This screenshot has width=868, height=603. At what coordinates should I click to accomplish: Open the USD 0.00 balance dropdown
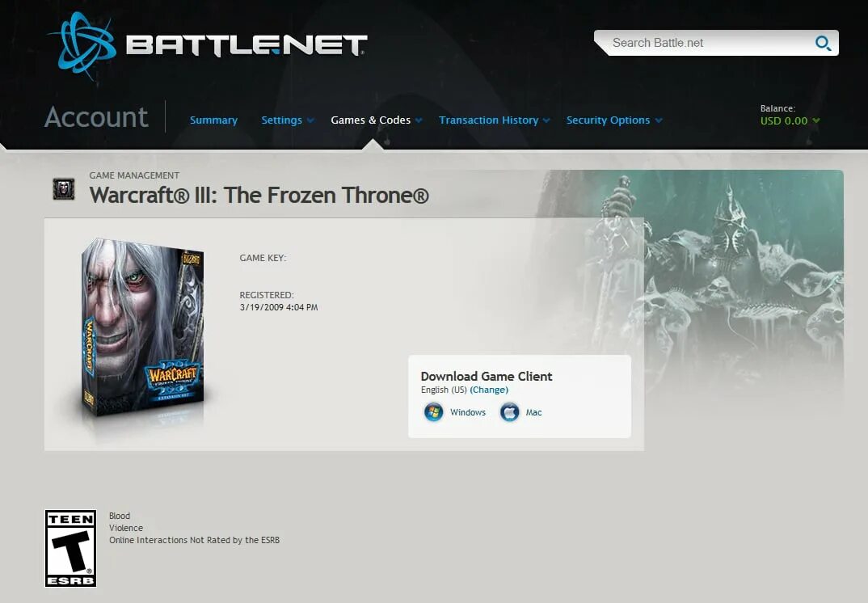pyautogui.click(x=790, y=120)
